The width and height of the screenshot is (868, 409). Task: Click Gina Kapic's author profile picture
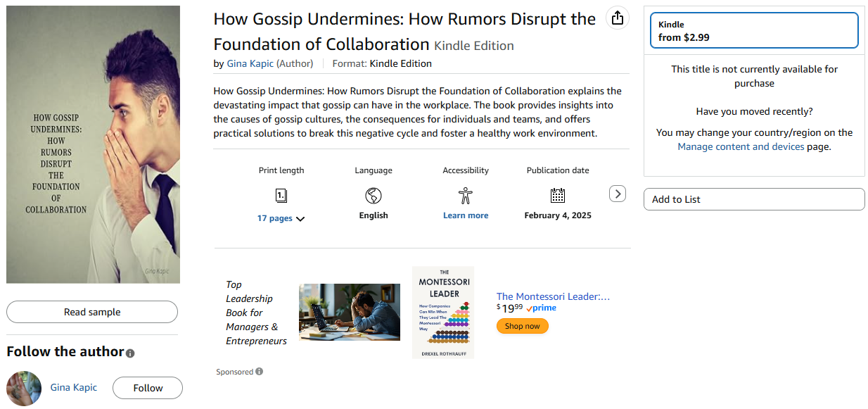coord(24,388)
